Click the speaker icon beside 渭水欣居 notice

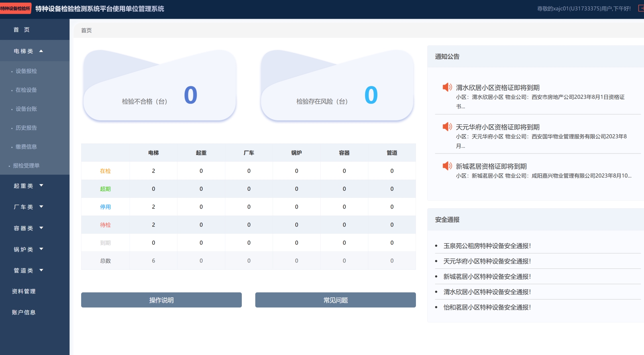pyautogui.click(x=447, y=87)
